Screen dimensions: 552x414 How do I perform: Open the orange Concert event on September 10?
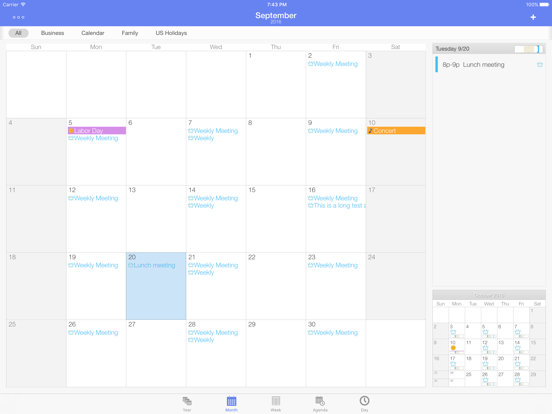click(396, 131)
